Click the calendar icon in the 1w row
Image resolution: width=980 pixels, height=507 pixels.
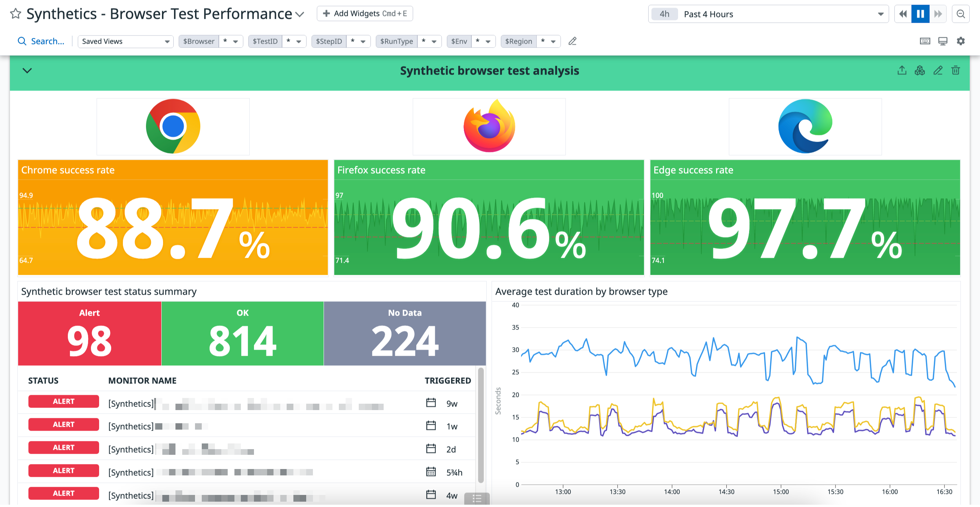(431, 426)
